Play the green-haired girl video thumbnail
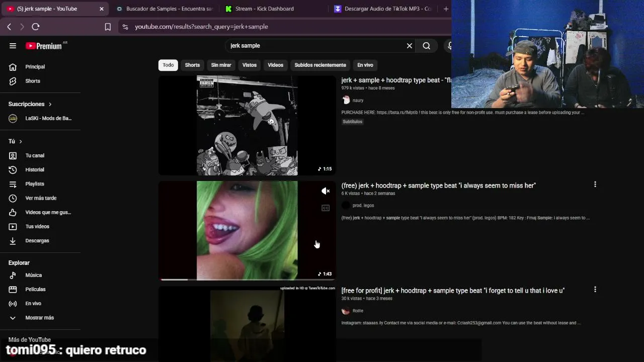The height and width of the screenshot is (362, 644). 247,230
